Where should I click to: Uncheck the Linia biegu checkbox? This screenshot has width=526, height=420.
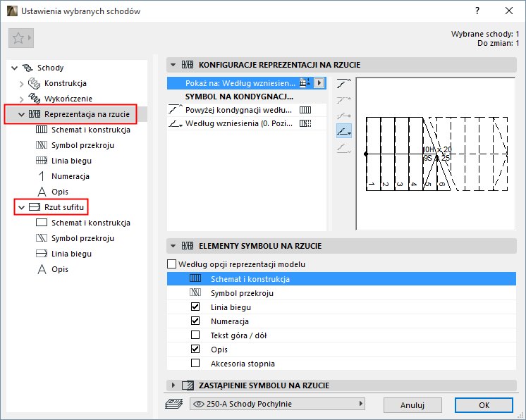point(195,307)
